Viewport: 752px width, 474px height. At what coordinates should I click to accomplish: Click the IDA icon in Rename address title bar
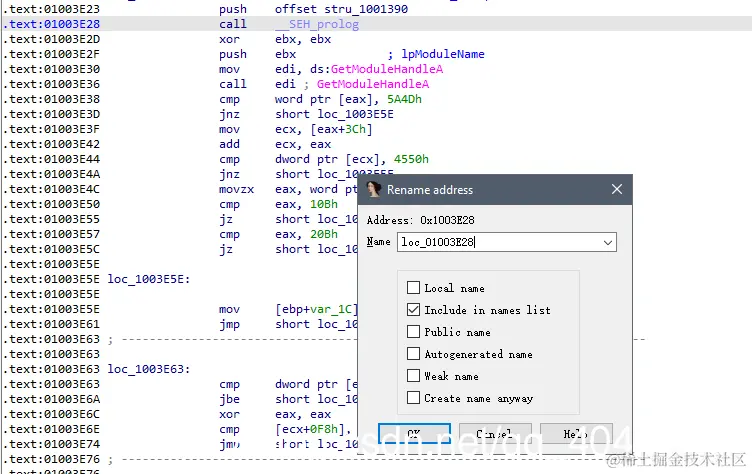point(374,190)
